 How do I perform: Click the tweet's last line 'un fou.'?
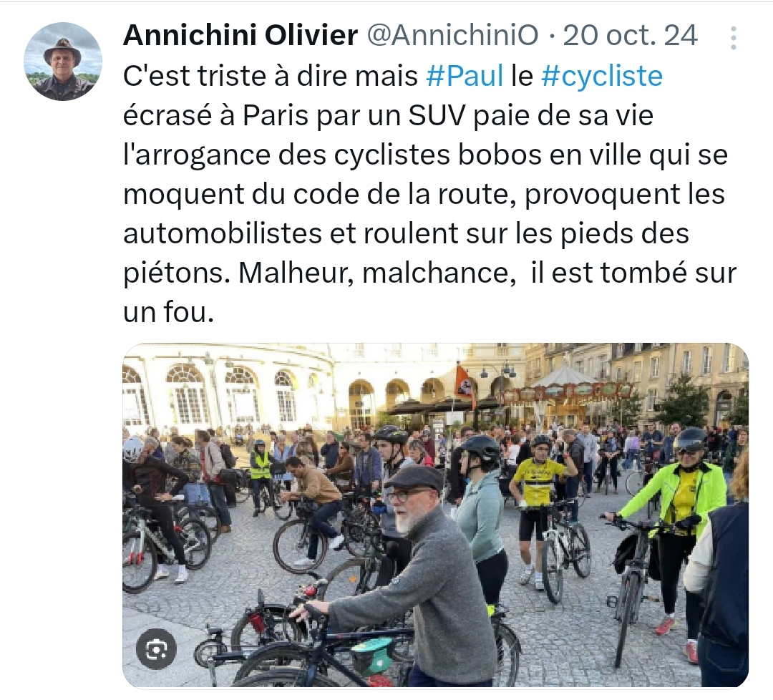point(169,312)
